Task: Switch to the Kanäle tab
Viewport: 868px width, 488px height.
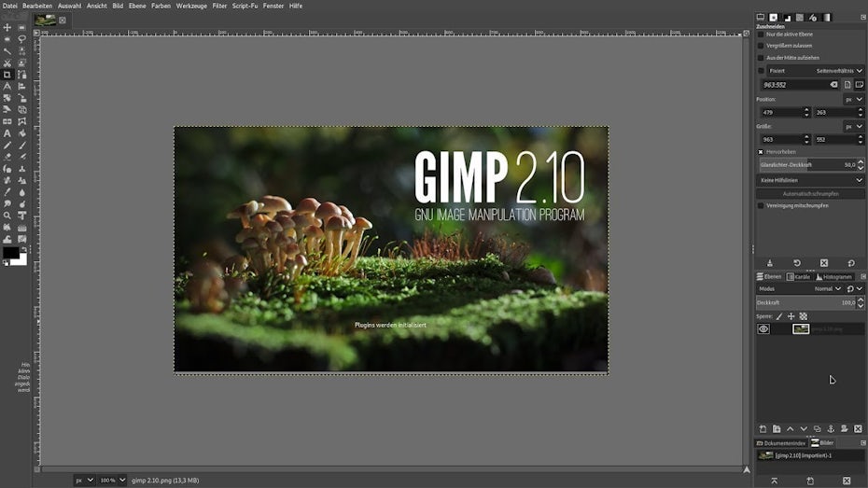Action: click(x=798, y=276)
